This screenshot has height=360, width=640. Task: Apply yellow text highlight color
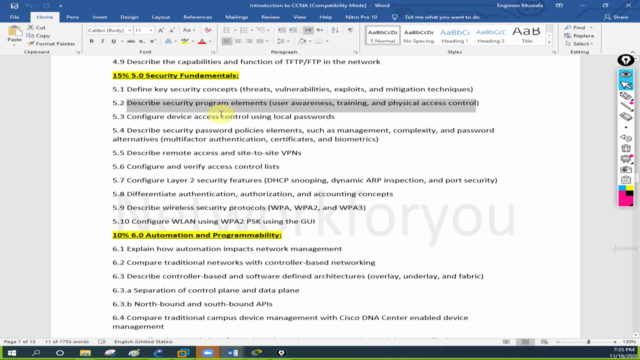(x=185, y=41)
